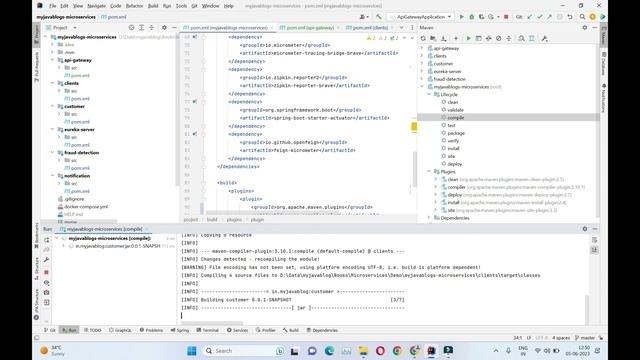Open Run panel gear options at right
This screenshot has width=640, height=360.
pyautogui.click(x=585, y=229)
